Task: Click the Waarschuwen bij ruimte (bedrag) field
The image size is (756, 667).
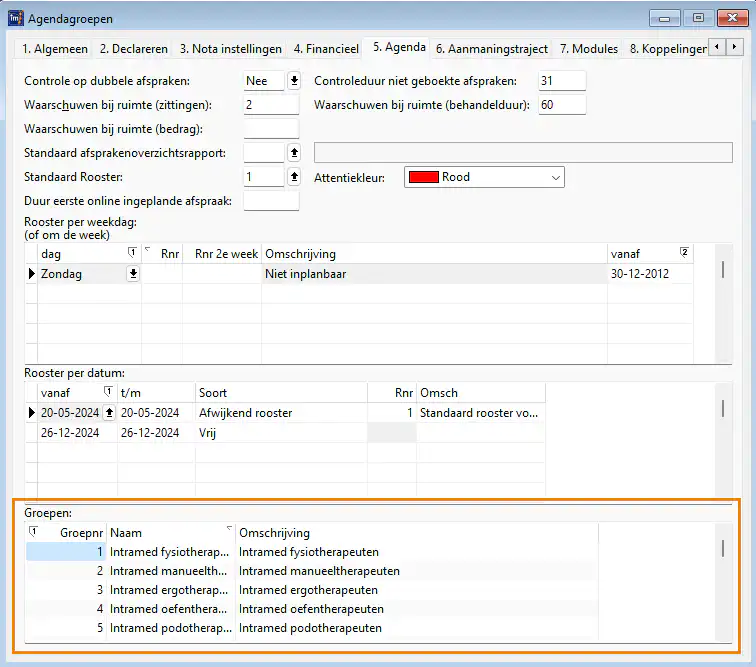Action: point(271,129)
